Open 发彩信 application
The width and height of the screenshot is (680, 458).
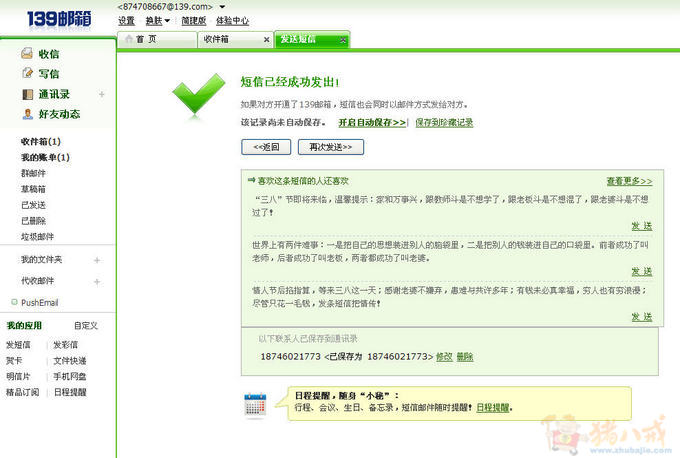[65, 345]
